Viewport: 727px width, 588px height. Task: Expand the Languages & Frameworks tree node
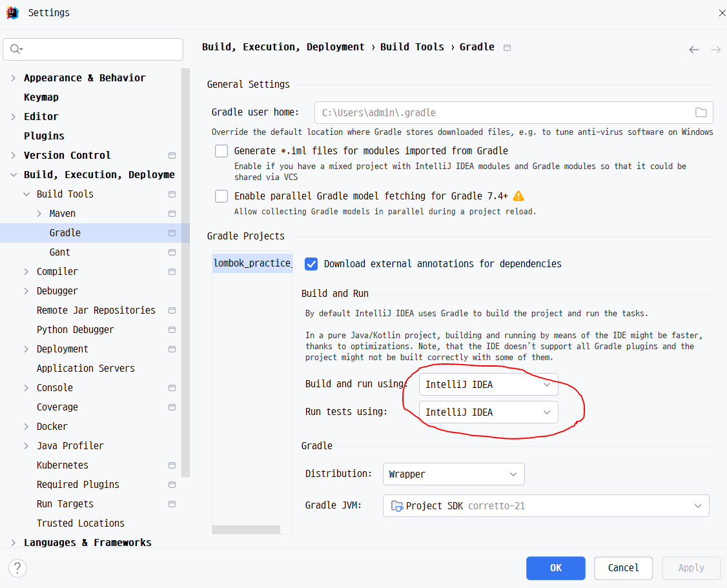[14, 543]
